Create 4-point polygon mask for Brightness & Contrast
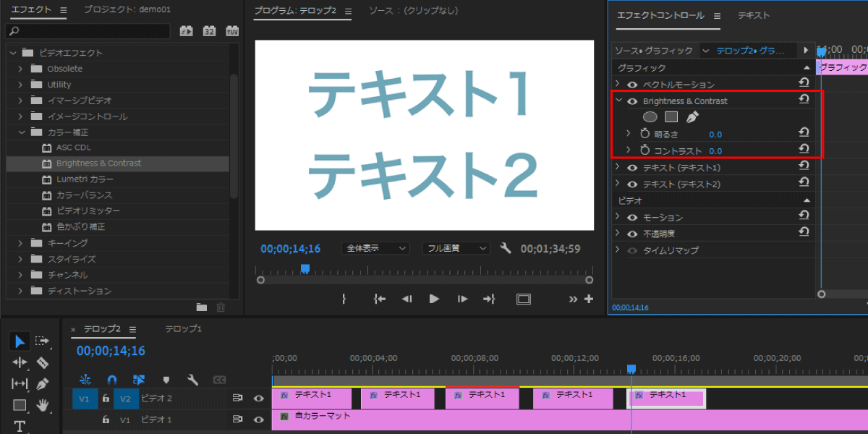The width and height of the screenshot is (868, 434). [671, 117]
